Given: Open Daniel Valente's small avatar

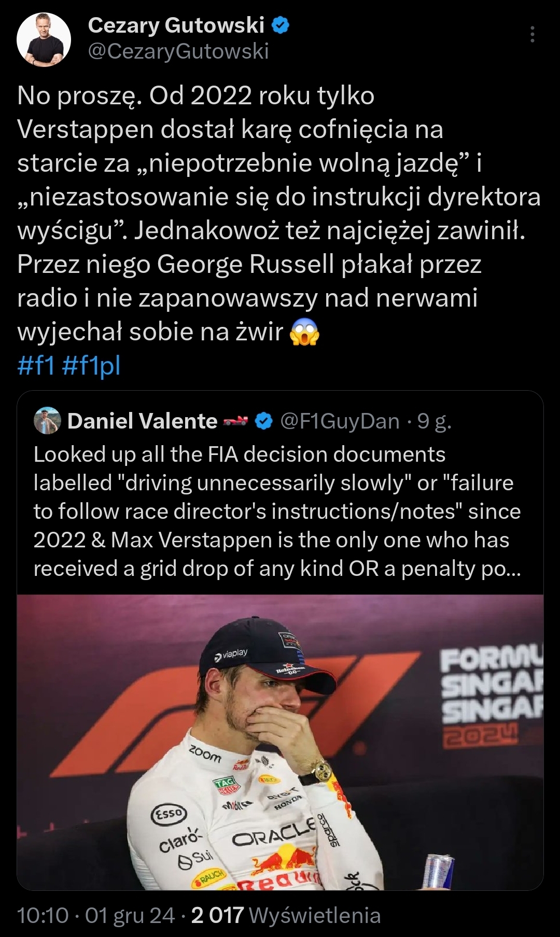Looking at the screenshot, I should (47, 421).
